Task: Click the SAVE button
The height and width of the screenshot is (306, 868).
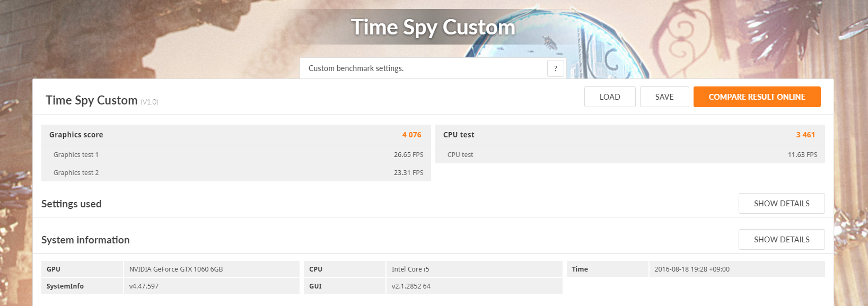Action: [664, 97]
